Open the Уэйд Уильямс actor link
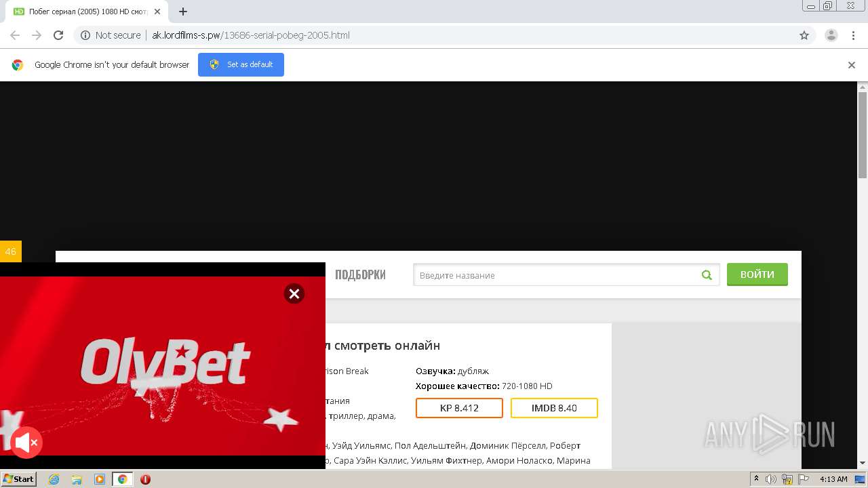Image resolution: width=868 pixels, height=488 pixels. pyautogui.click(x=361, y=445)
